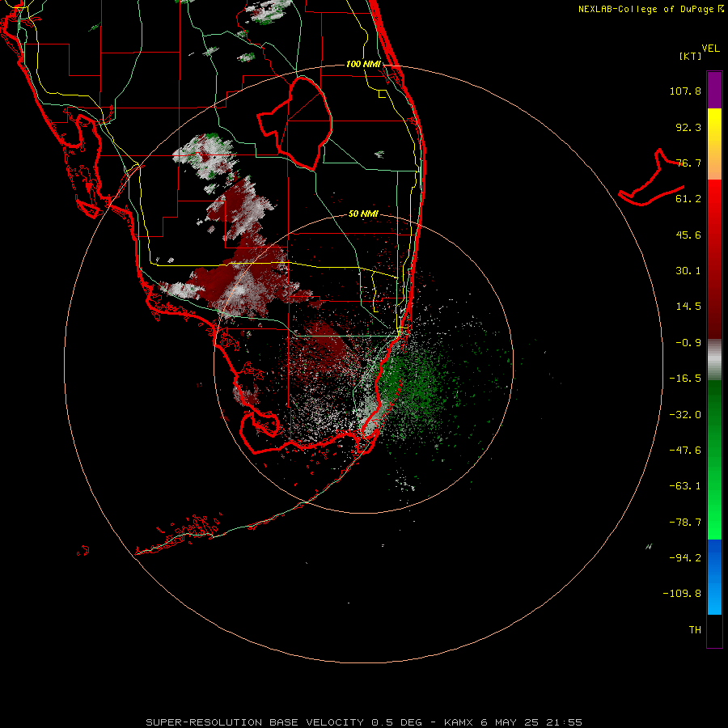Click the 92.3 legend value
This screenshot has height=728, width=728.
point(688,127)
